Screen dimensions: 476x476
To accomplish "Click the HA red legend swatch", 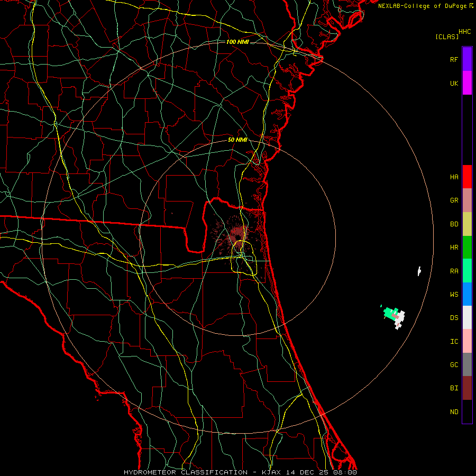I will point(467,177).
